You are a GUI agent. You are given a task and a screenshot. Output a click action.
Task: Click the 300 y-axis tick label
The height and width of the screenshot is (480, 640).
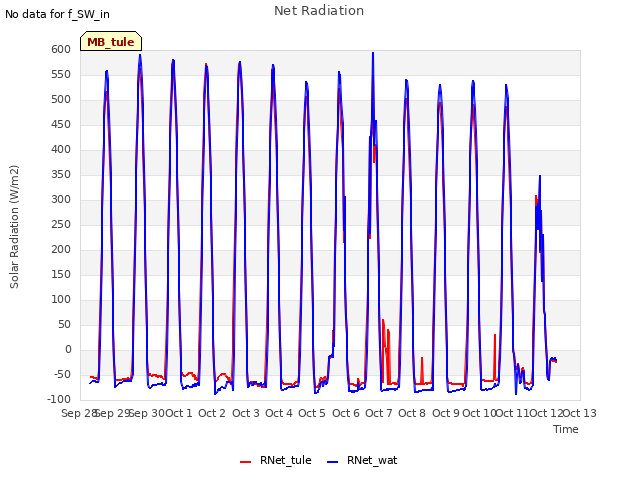(61, 200)
